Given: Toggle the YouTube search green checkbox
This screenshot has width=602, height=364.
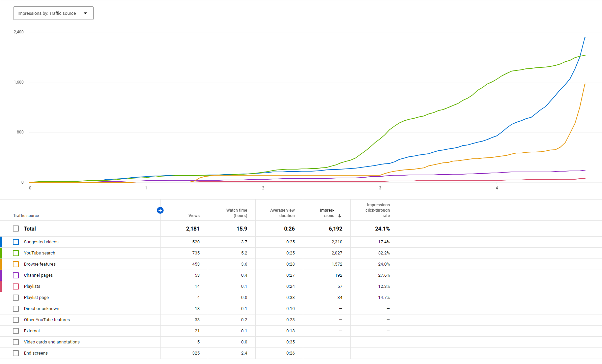Looking at the screenshot, I should click(16, 253).
